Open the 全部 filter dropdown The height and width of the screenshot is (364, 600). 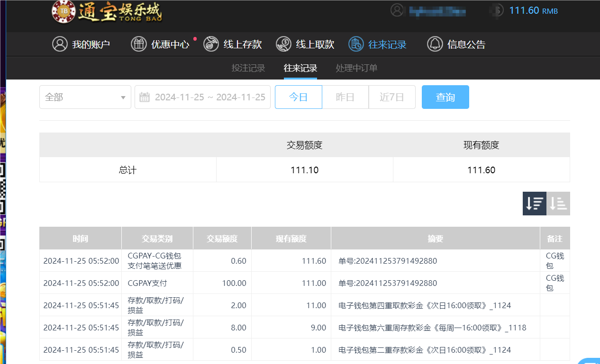click(x=85, y=97)
